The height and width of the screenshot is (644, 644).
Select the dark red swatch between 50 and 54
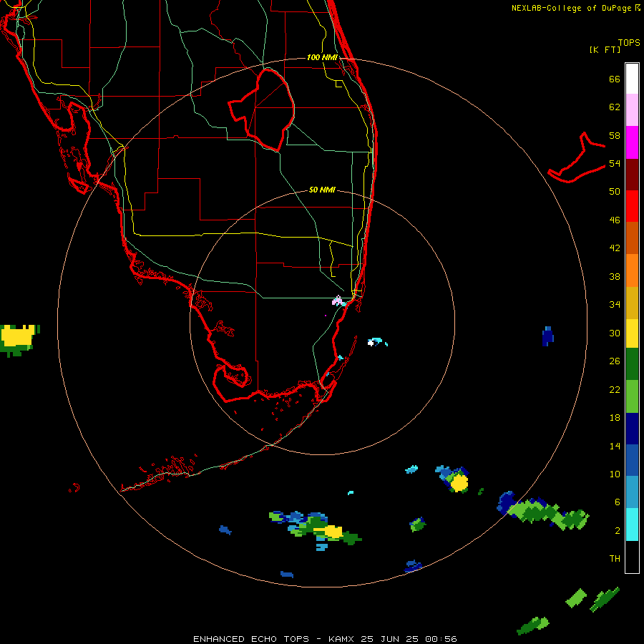point(632,175)
